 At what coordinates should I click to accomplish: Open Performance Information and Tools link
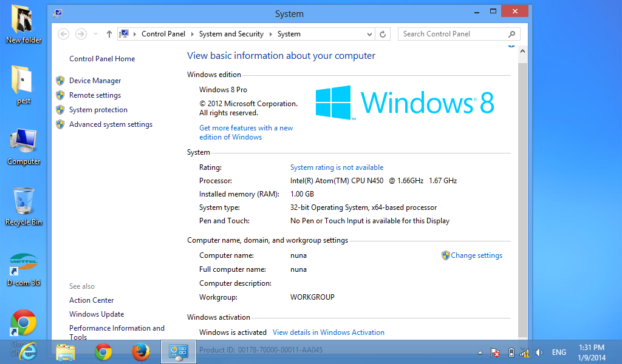117,332
